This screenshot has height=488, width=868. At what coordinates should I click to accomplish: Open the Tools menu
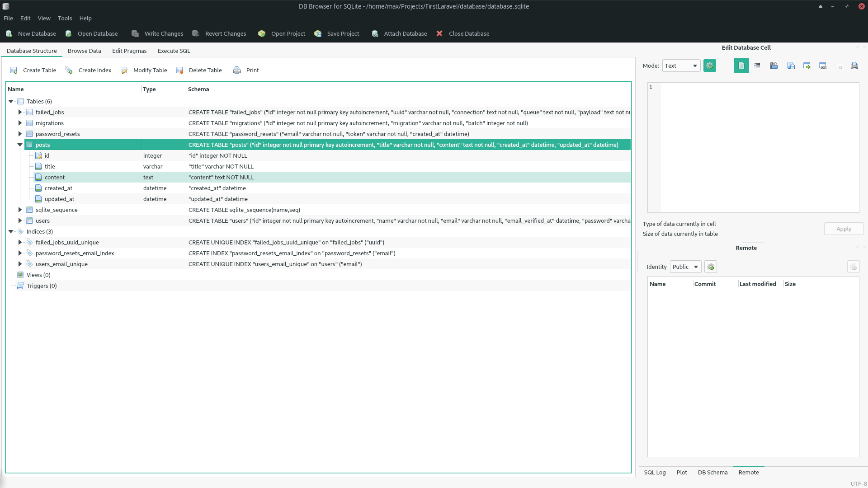(65, 18)
